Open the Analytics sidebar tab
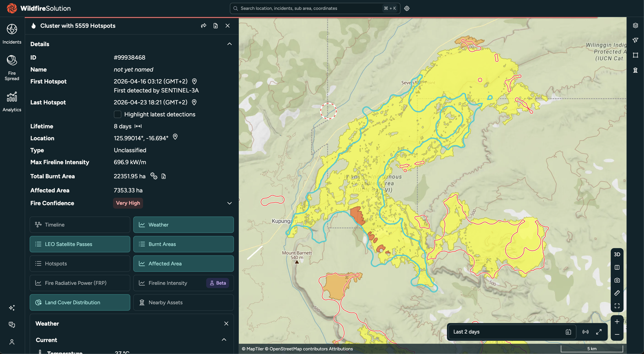 [x=12, y=102]
